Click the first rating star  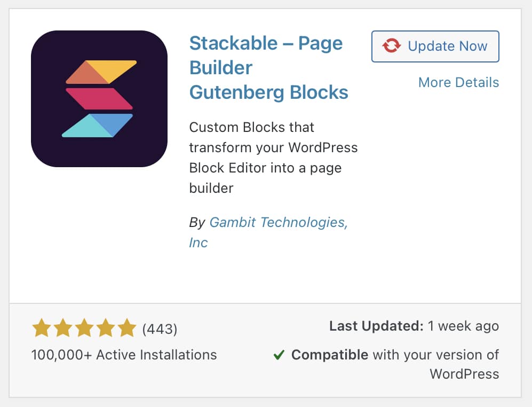pyautogui.click(x=42, y=328)
